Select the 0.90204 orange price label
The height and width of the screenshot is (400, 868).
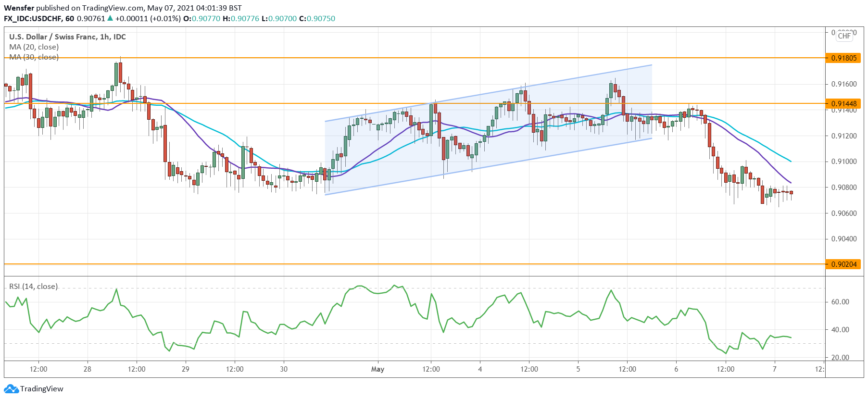click(x=844, y=264)
